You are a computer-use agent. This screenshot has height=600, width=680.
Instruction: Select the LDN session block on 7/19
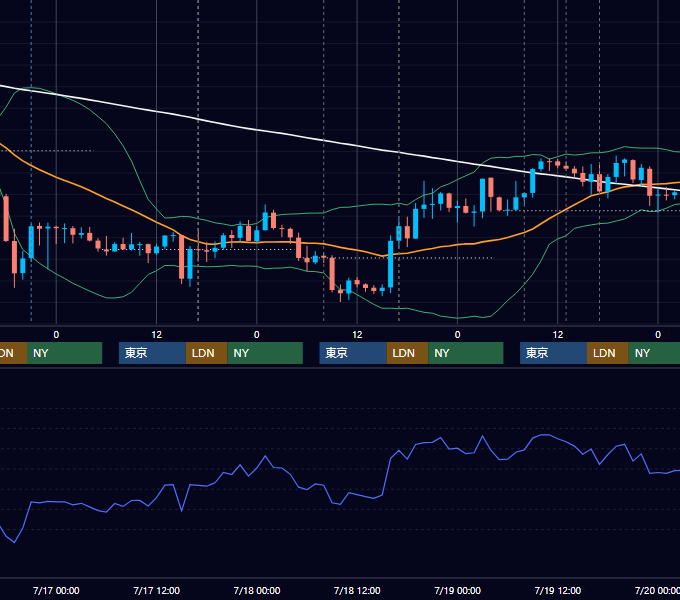pyautogui.click(x=608, y=353)
